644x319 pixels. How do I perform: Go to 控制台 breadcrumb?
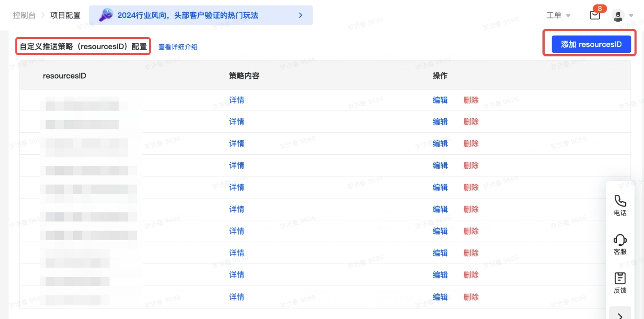(24, 15)
